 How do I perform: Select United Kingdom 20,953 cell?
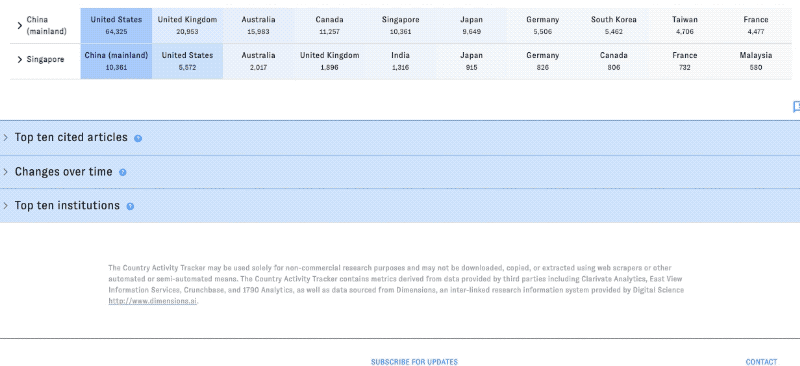point(187,26)
